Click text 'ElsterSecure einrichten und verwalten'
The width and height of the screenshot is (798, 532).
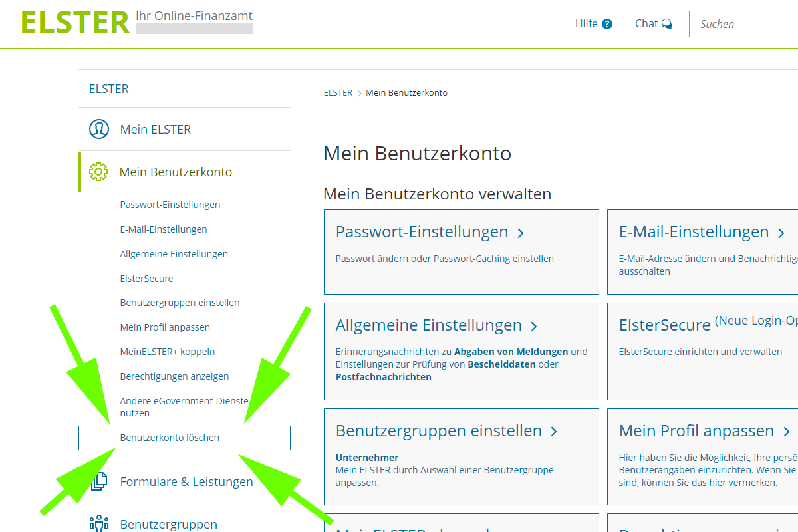click(x=701, y=352)
